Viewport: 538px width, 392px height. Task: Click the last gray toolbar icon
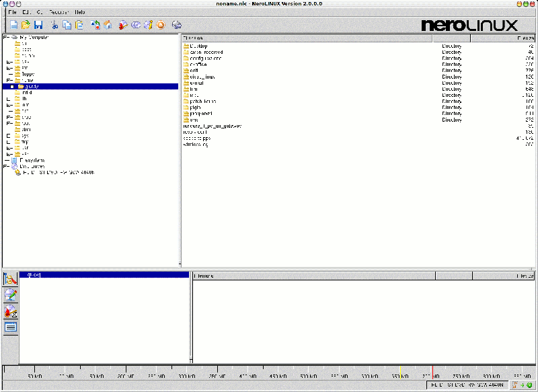176,25
